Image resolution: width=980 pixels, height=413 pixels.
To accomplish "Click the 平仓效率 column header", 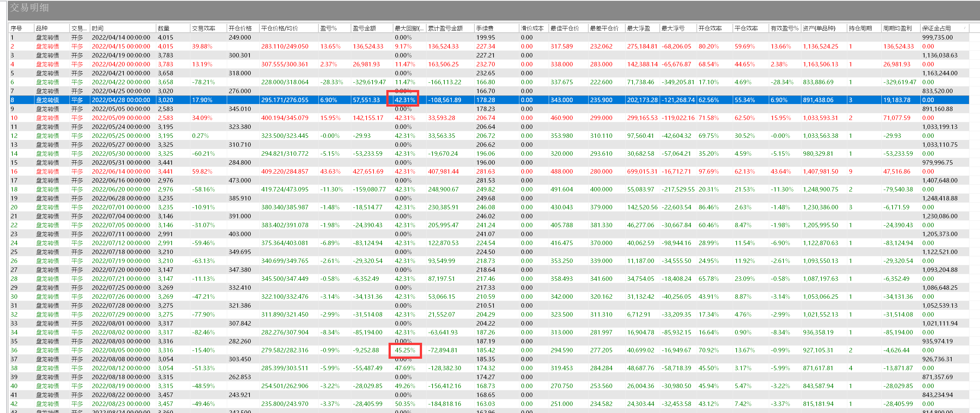I will tap(751, 28).
